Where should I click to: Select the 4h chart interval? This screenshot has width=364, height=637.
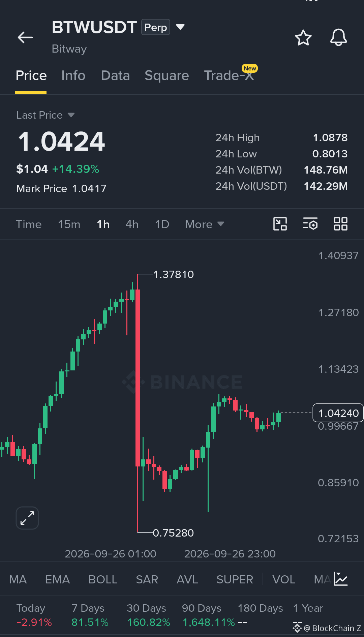132,224
